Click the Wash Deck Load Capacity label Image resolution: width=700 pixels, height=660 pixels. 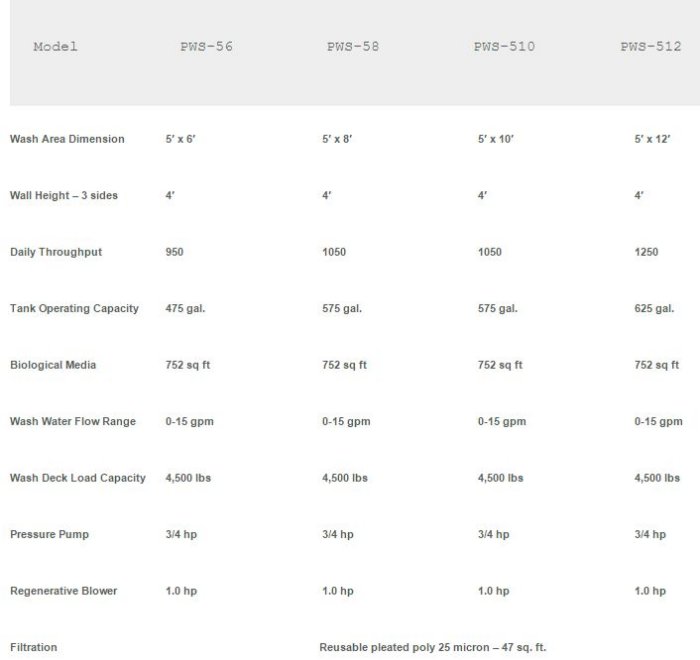coord(78,478)
